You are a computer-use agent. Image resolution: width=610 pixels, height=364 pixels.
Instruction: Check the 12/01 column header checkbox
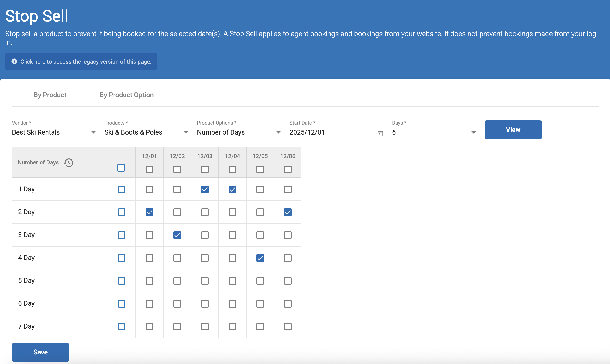tap(149, 169)
